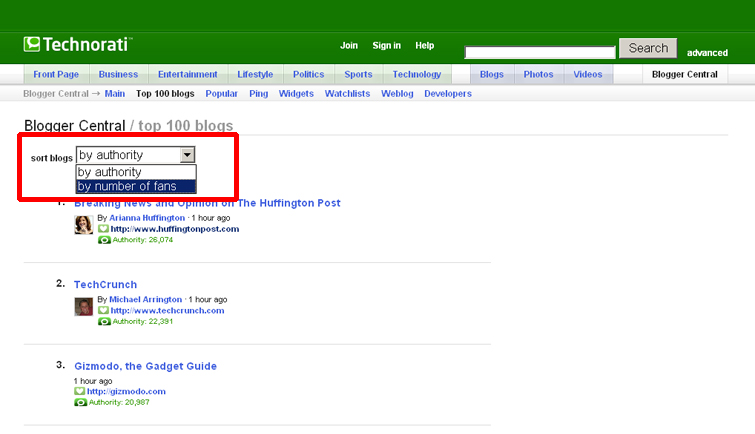
Task: Click the green heart icon beside techcrunch.com
Action: pyautogui.click(x=104, y=310)
